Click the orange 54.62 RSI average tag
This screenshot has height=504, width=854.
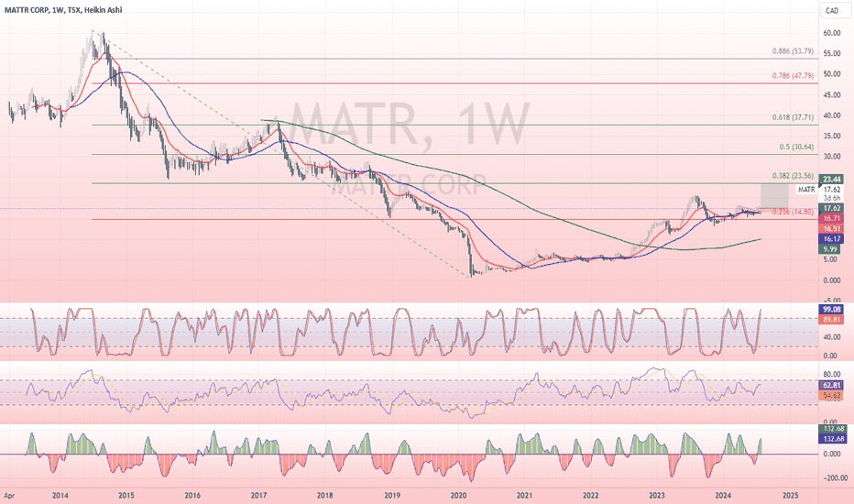coord(832,396)
